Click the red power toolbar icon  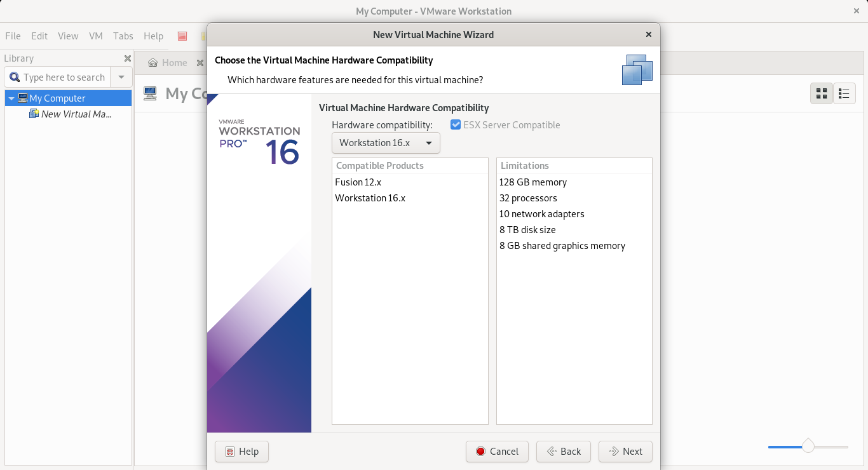tap(182, 36)
